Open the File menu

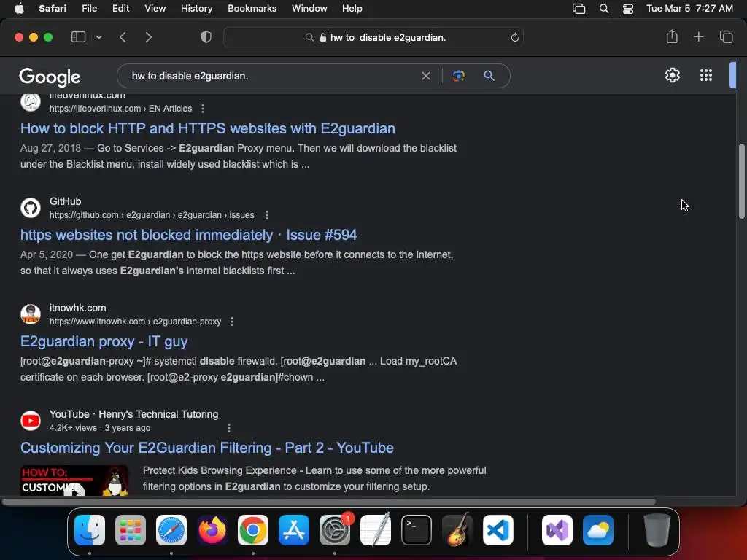[x=89, y=8]
